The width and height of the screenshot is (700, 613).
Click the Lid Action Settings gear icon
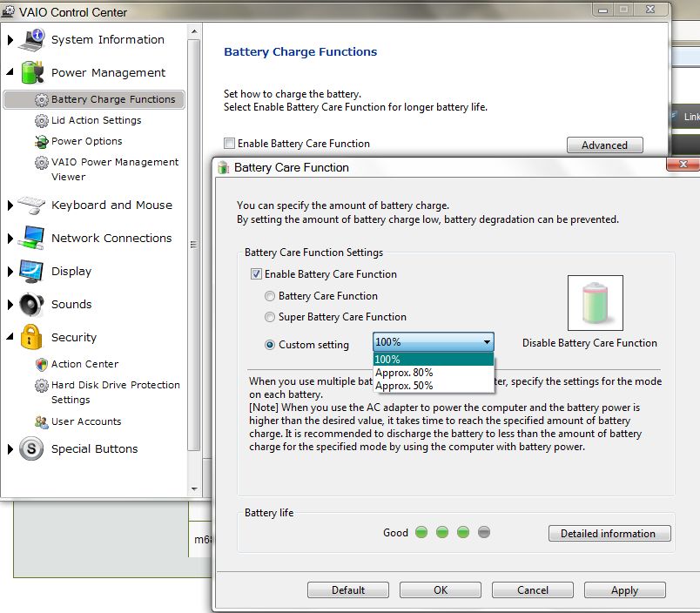(42, 120)
